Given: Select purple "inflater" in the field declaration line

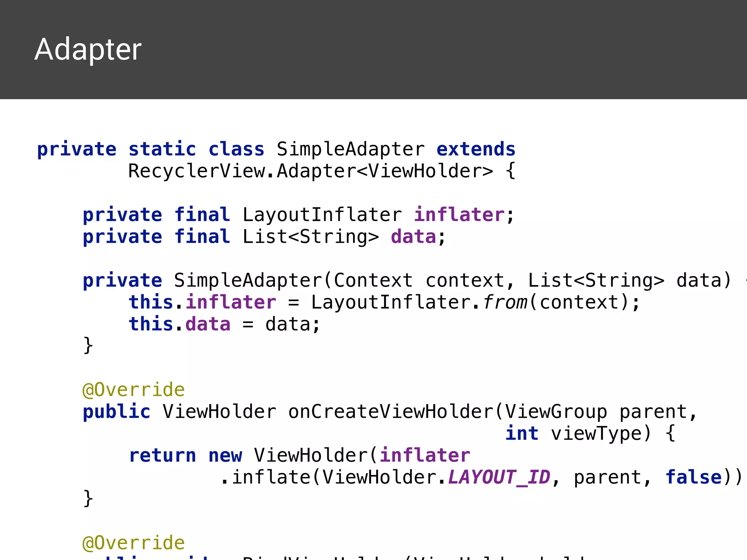Looking at the screenshot, I should (459, 214).
